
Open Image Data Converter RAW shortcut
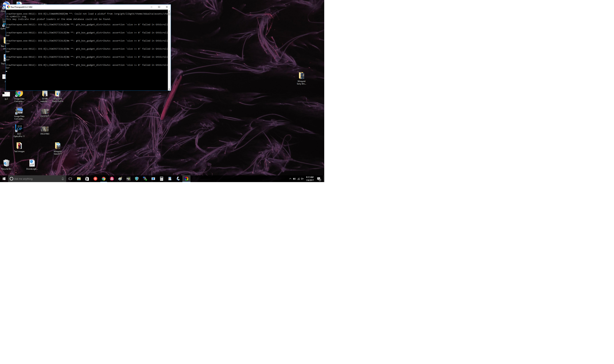19,111
